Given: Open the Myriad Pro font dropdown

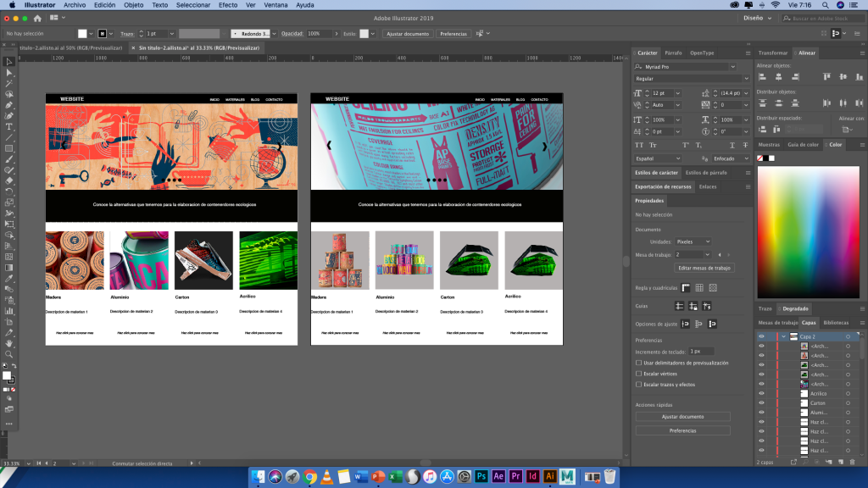Looking at the screenshot, I should (x=732, y=66).
